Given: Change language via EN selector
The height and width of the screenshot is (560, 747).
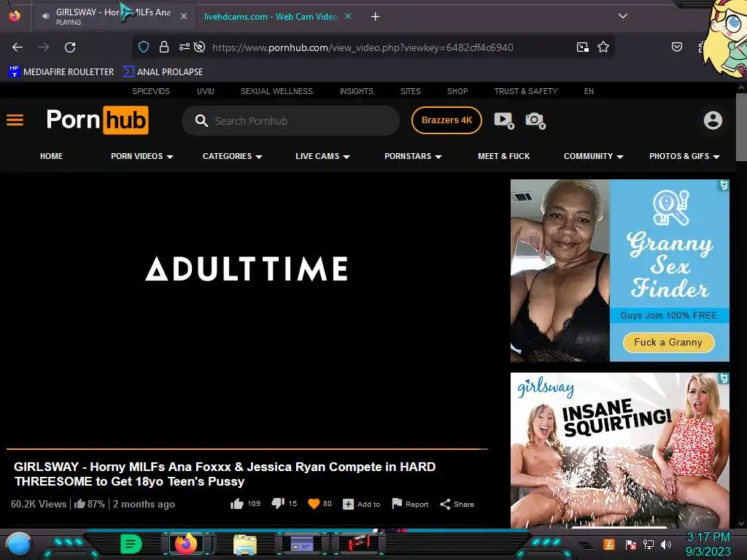Looking at the screenshot, I should (x=589, y=91).
